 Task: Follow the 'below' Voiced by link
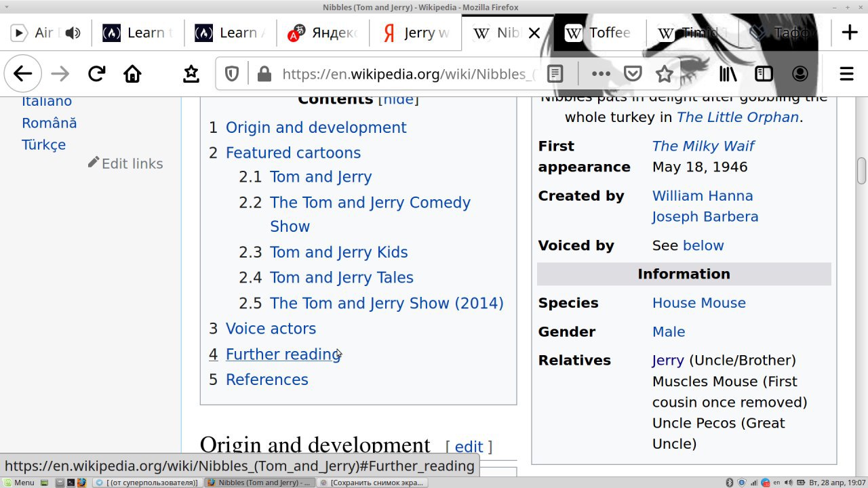[x=703, y=245]
